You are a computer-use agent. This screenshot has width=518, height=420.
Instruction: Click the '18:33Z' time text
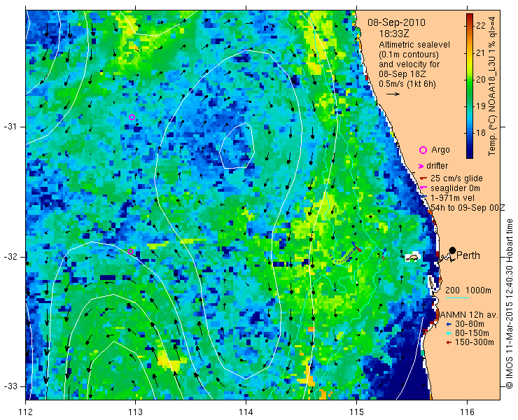[394, 34]
